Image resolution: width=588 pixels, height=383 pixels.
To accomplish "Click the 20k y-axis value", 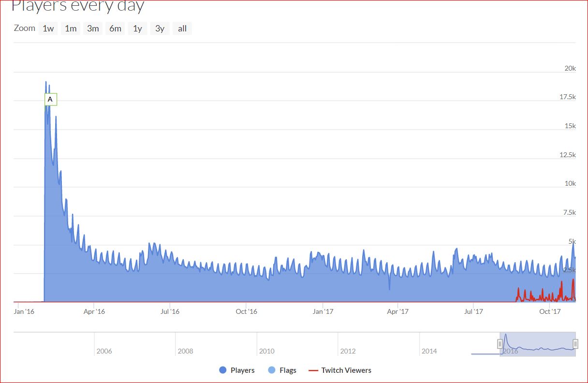I will pyautogui.click(x=570, y=68).
